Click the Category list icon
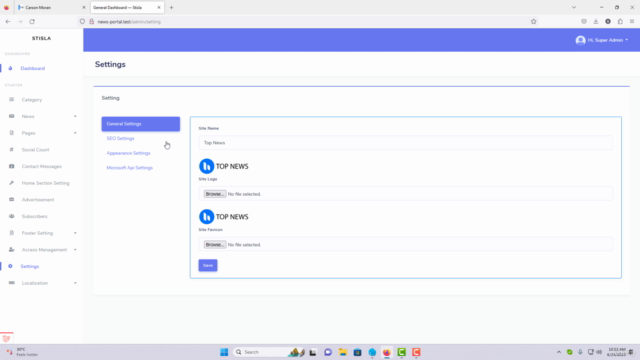This screenshot has height=360, width=640. pyautogui.click(x=11, y=100)
